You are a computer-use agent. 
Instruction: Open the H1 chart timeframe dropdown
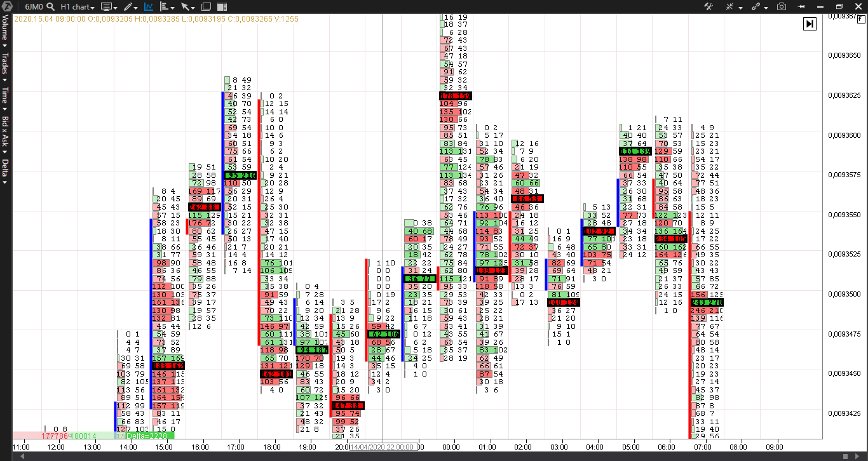click(x=78, y=6)
